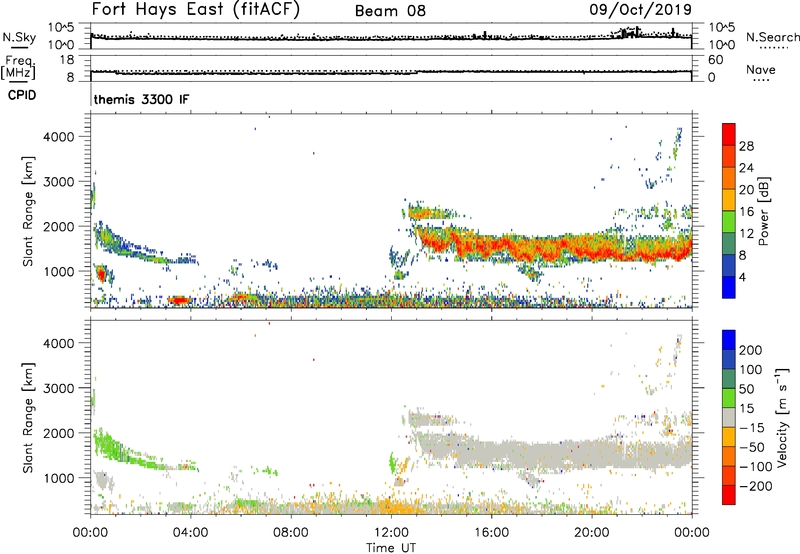
Task: Click the 18 label on the frequency axis
Action: [x=67, y=60]
